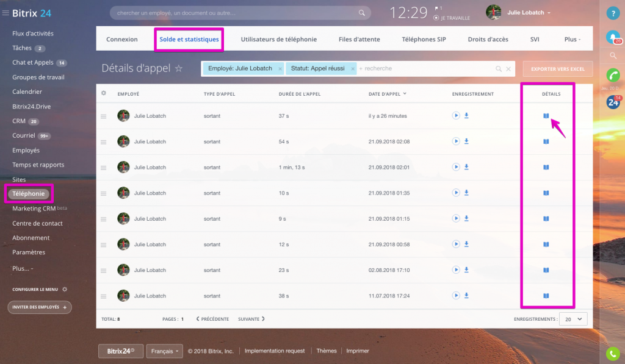
Task: Open the Thèmes link
Action: click(327, 351)
